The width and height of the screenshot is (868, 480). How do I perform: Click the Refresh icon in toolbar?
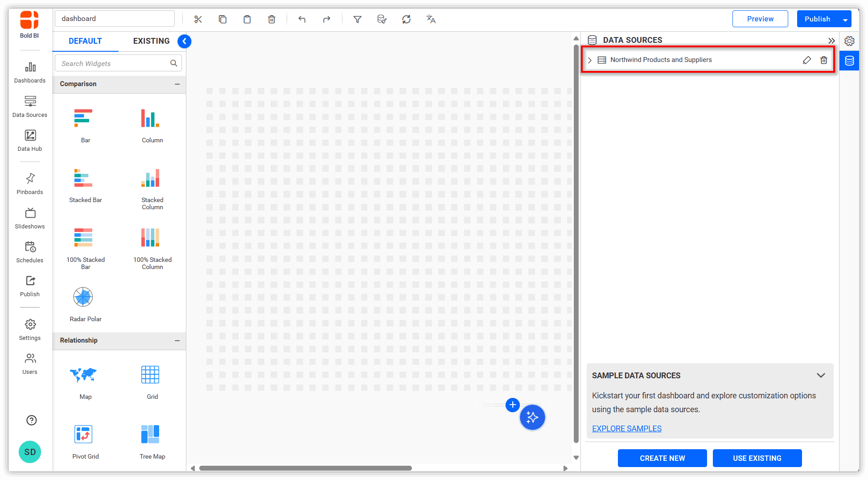pyautogui.click(x=406, y=19)
